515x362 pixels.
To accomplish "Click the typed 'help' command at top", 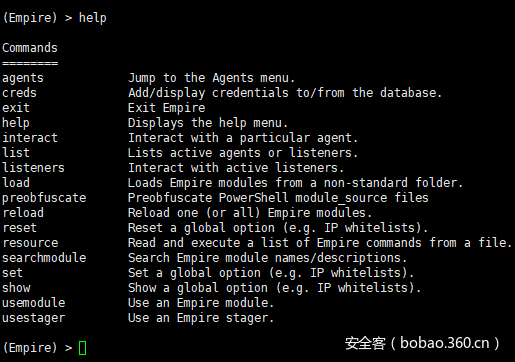I will point(93,18).
